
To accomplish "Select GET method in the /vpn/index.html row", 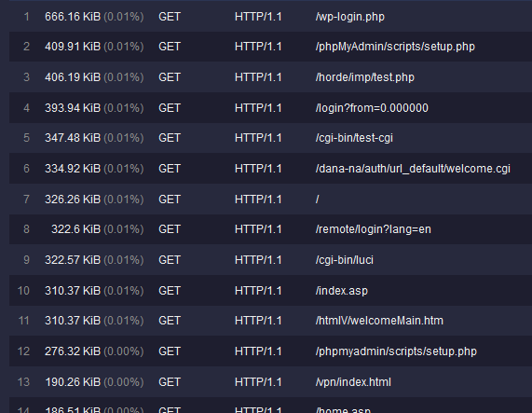I will (170, 382).
